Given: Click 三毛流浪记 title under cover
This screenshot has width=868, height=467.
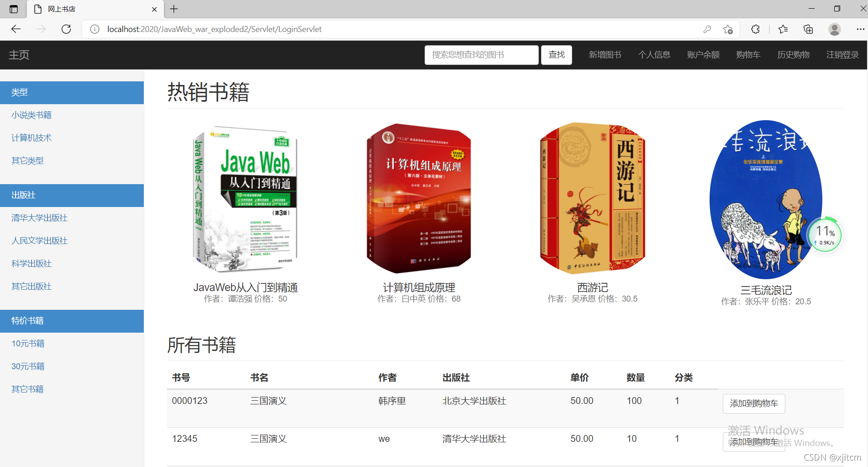Looking at the screenshot, I should click(x=766, y=290).
